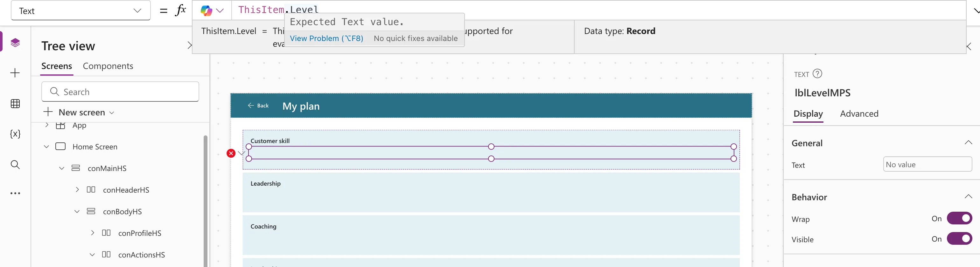
Task: Click the conHeaderHS container icon
Action: (x=91, y=189)
